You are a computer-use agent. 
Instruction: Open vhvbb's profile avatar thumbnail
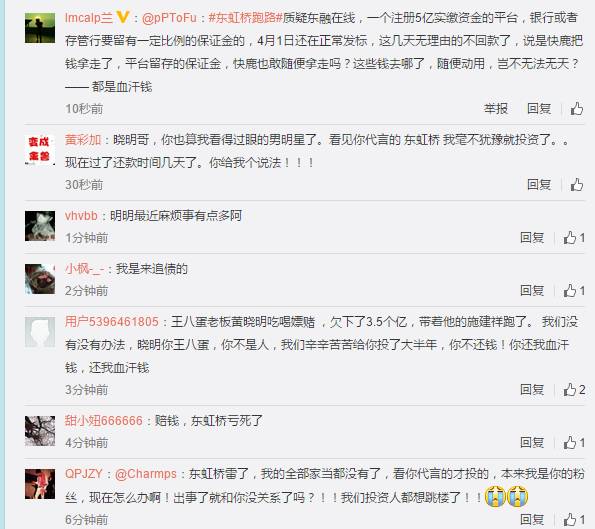pos(40,226)
